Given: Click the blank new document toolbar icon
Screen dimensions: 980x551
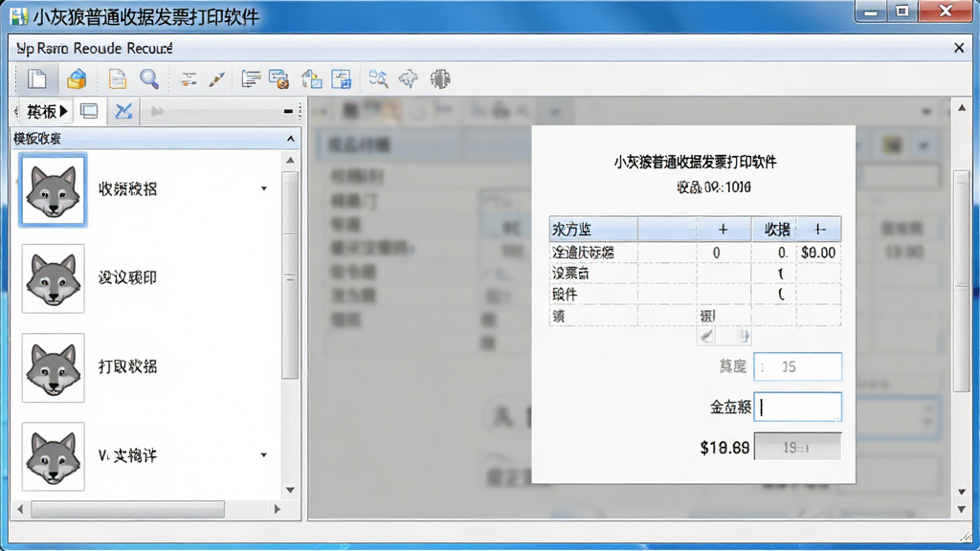Looking at the screenshot, I should pos(37,79).
